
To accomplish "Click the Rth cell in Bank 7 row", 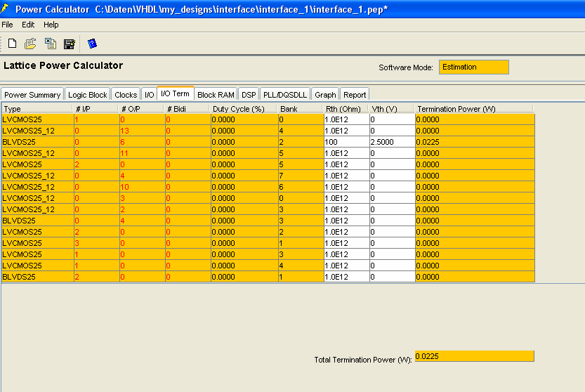I will 347,176.
